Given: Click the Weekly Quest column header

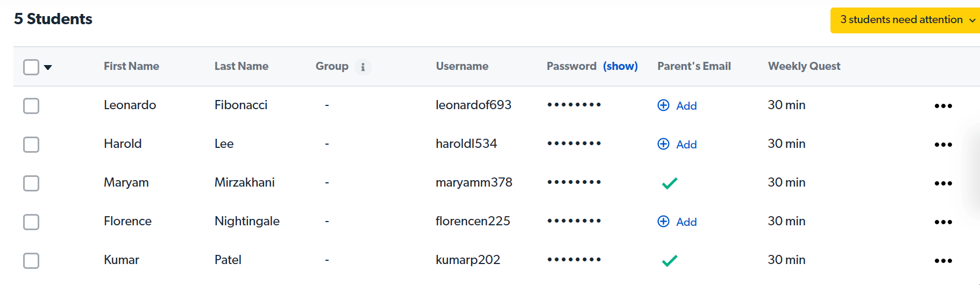Looking at the screenshot, I should click(x=804, y=66).
